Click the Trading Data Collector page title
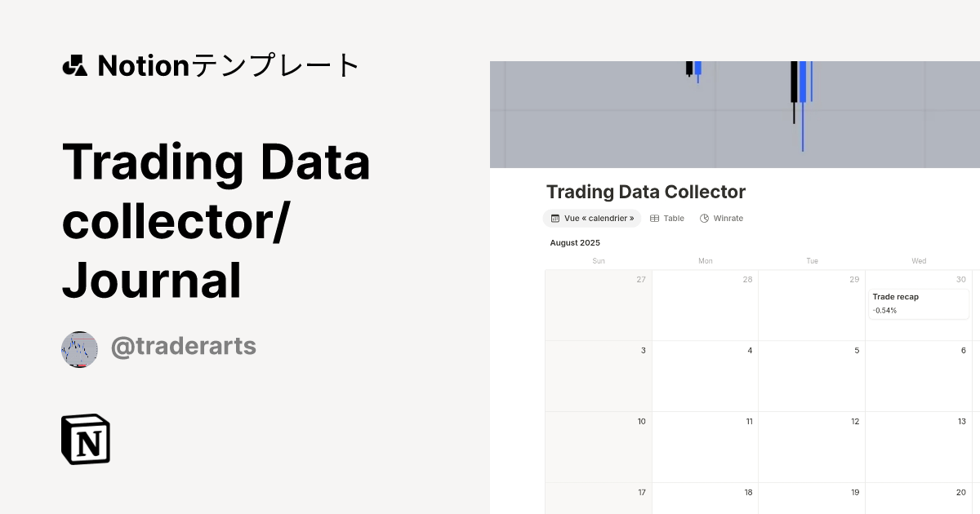Screen dimensions: 980x514 646,192
